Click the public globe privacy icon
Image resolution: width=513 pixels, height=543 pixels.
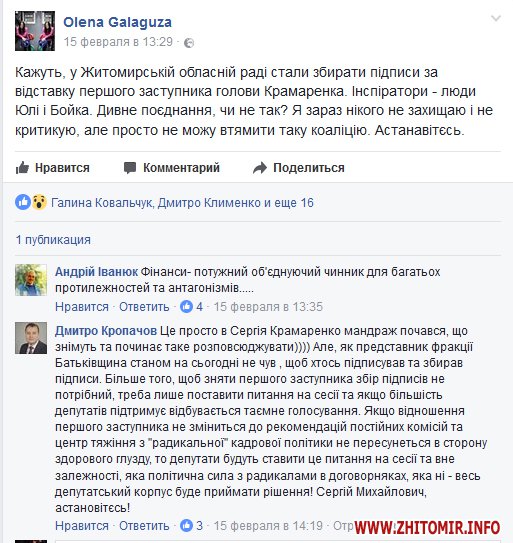(189, 43)
